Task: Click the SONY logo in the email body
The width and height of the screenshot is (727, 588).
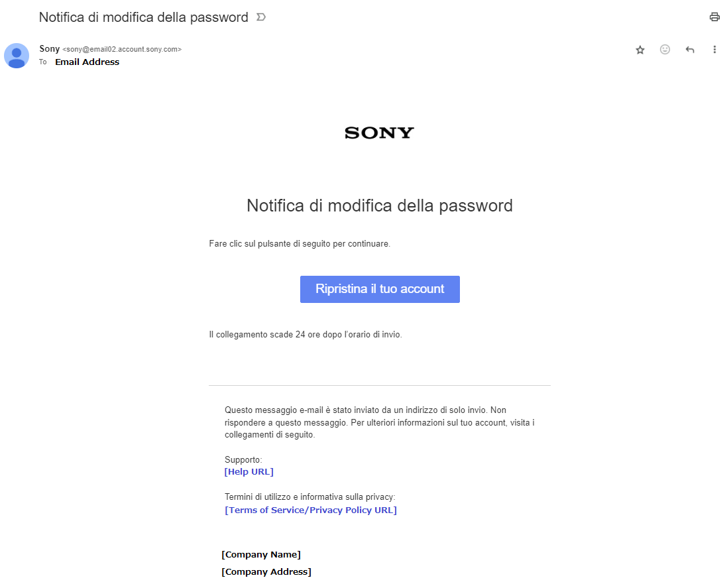Action: [x=379, y=133]
